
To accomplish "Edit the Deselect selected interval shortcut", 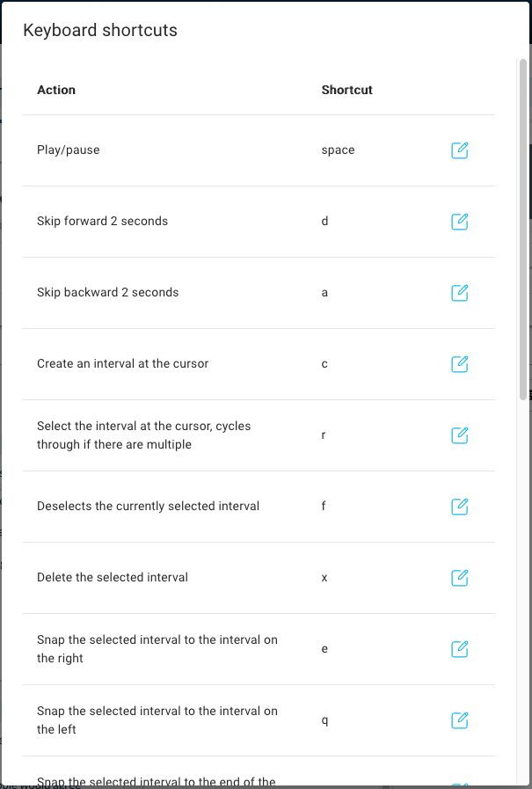I will (x=459, y=507).
